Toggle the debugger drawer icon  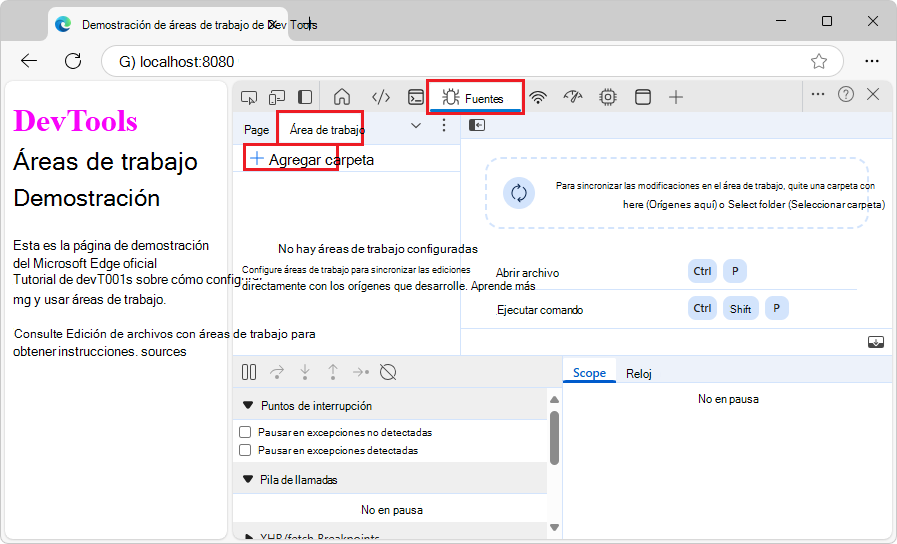pos(875,342)
